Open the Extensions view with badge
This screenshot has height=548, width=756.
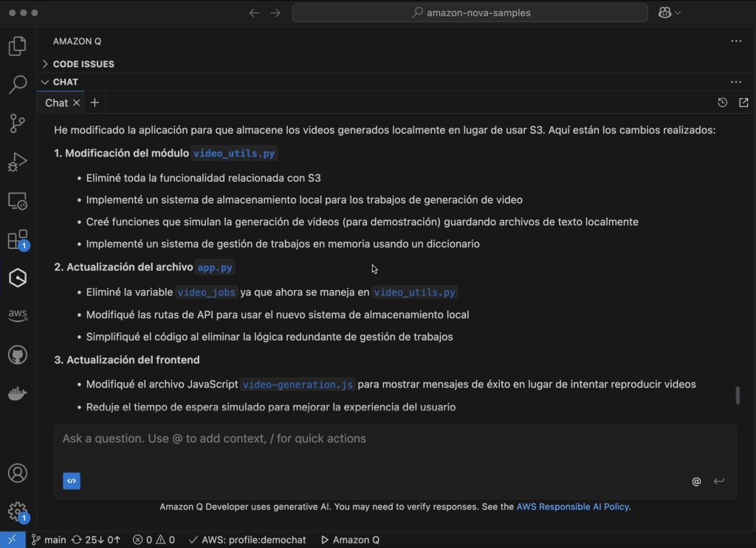[x=18, y=239]
